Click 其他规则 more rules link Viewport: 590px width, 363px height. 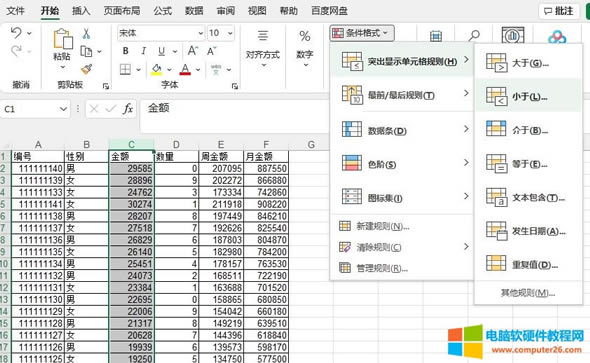528,292
